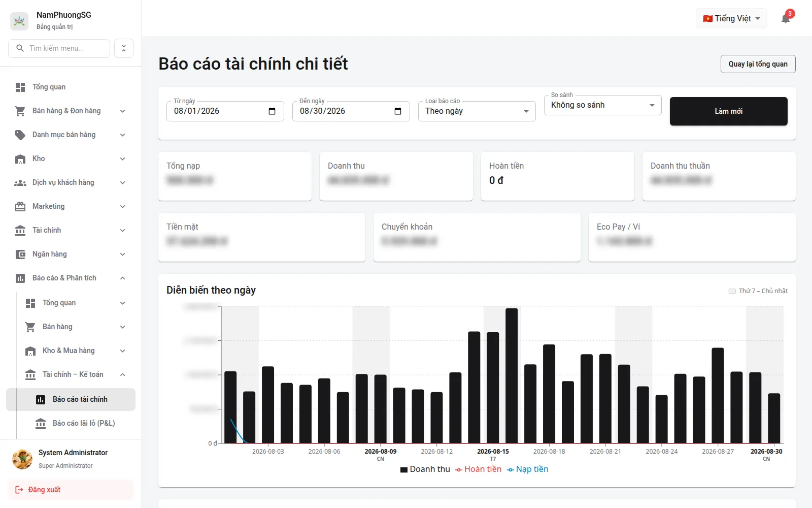
Task: Click the Kho warehouse icon in the sidebar
Action: [x=20, y=159]
